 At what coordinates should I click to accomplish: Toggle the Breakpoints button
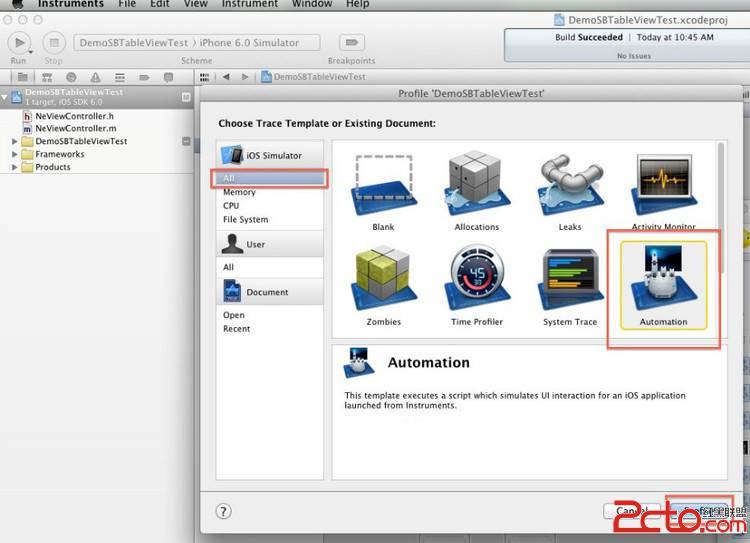[351, 43]
